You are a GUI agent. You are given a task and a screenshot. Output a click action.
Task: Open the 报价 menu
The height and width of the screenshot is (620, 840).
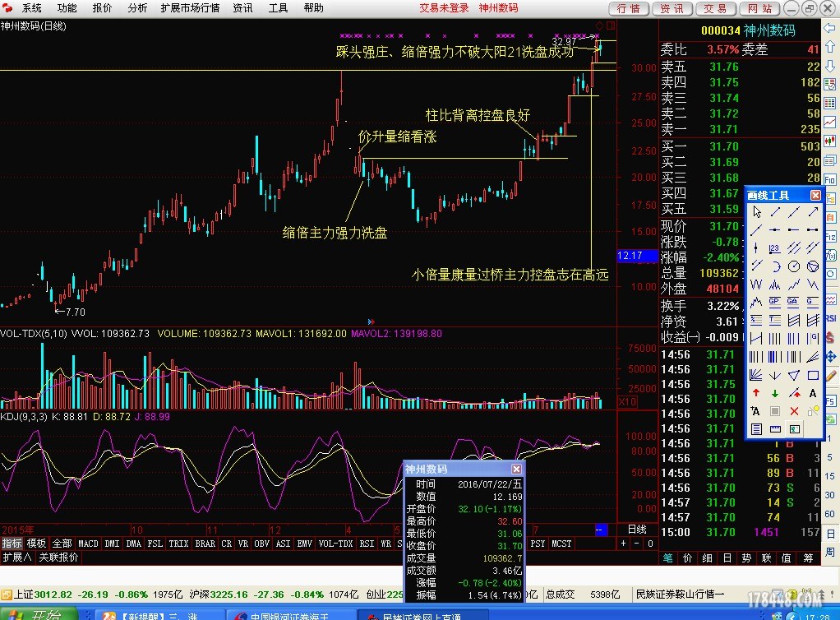pos(102,8)
